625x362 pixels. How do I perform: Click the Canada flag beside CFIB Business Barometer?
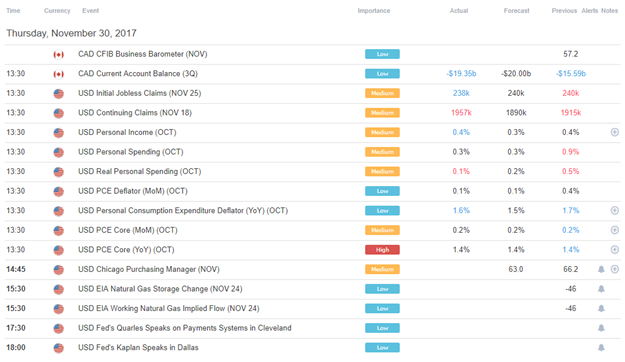pos(59,55)
